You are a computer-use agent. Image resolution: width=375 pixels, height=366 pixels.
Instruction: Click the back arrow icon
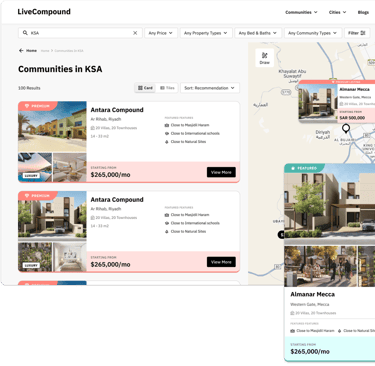pyautogui.click(x=21, y=51)
